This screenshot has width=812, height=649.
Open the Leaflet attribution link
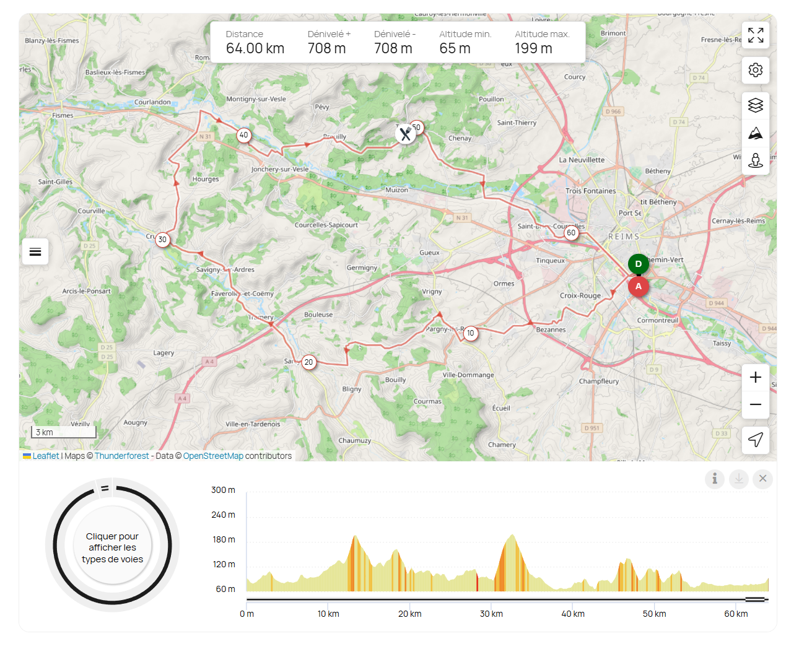45,456
